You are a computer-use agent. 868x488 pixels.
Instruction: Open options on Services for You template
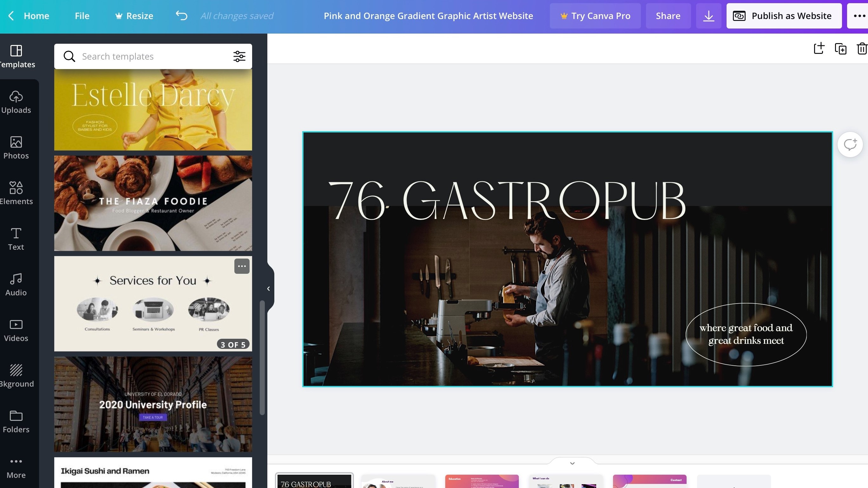coord(242,266)
